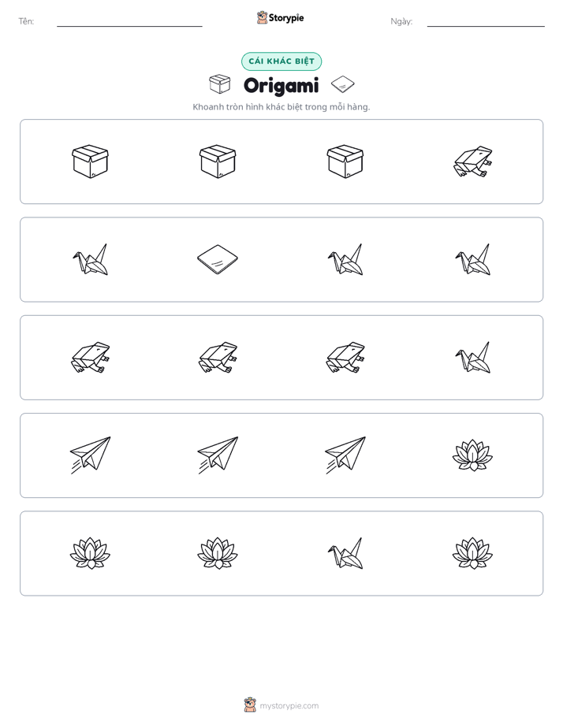Select the flat paper square in row two

click(x=218, y=259)
